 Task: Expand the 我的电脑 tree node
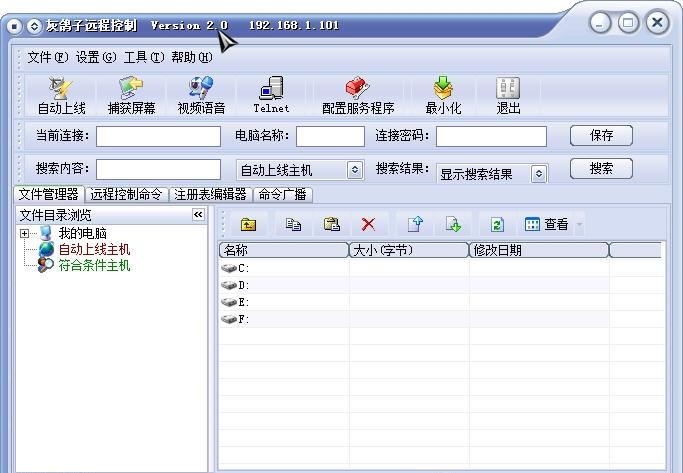coord(24,233)
